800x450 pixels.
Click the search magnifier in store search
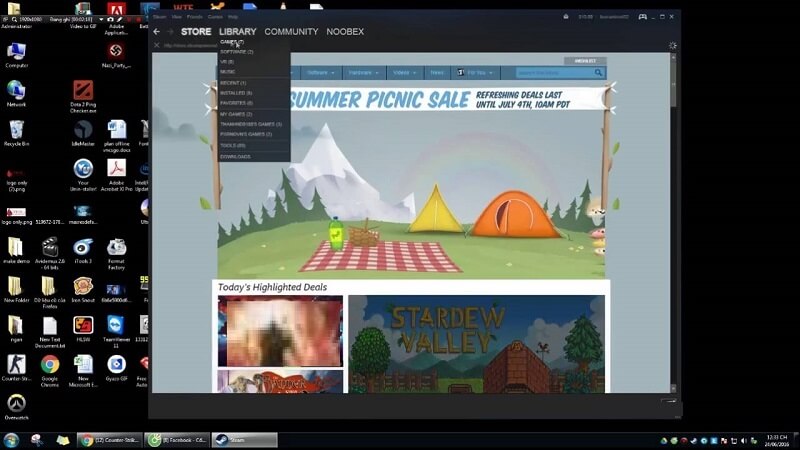598,73
